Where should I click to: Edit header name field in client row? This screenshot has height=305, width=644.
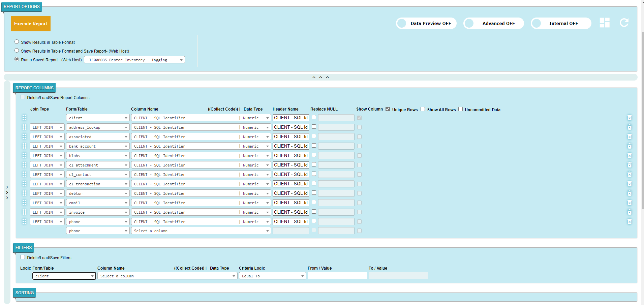click(291, 118)
